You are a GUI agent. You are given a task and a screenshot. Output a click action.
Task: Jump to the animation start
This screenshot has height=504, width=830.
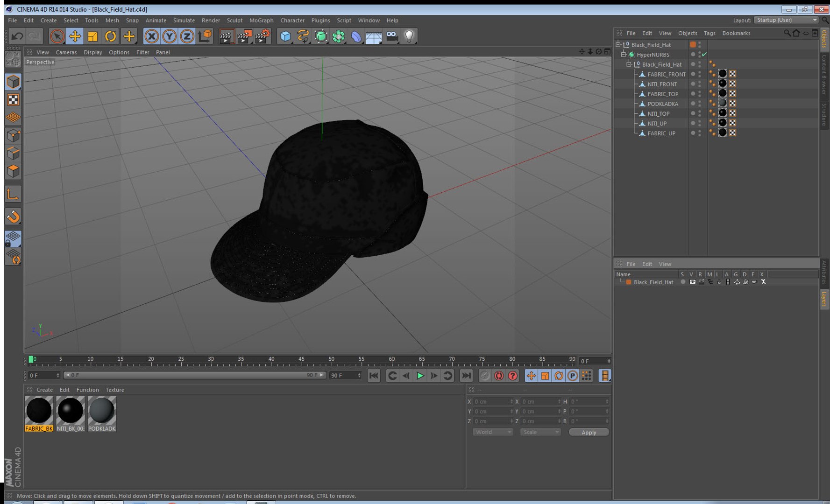374,376
